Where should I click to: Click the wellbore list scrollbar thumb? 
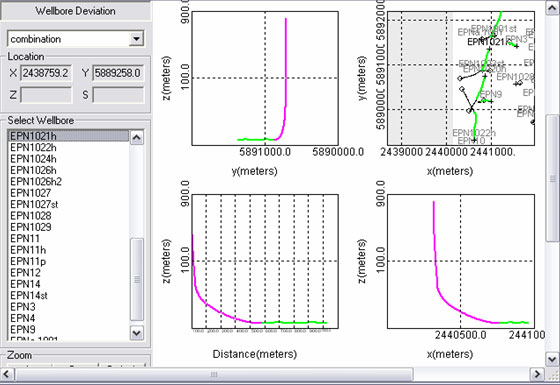pyautogui.click(x=137, y=279)
